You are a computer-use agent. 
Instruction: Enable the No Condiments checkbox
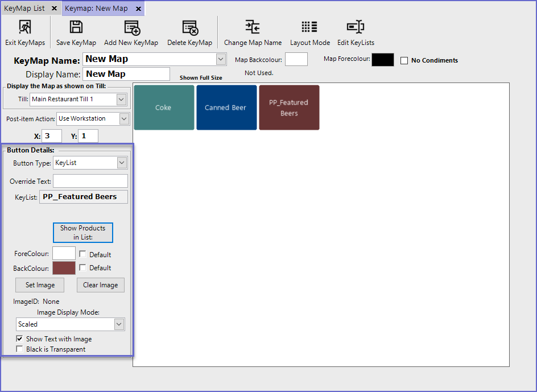coord(404,60)
